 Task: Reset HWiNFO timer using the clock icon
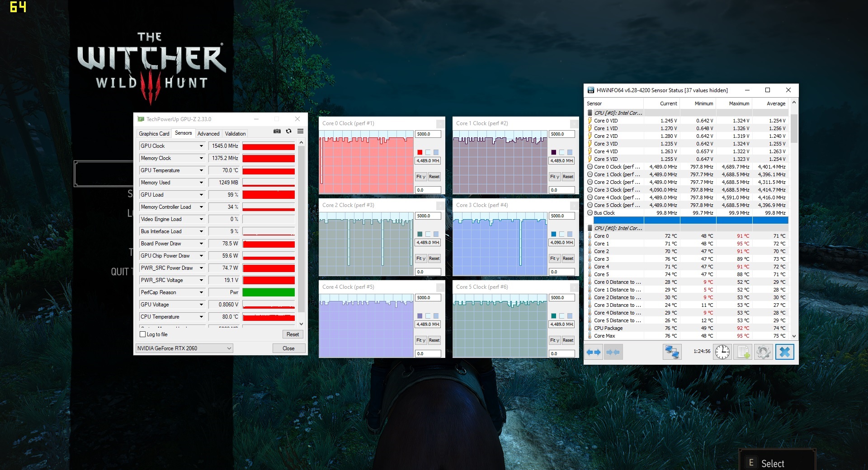[x=722, y=352]
